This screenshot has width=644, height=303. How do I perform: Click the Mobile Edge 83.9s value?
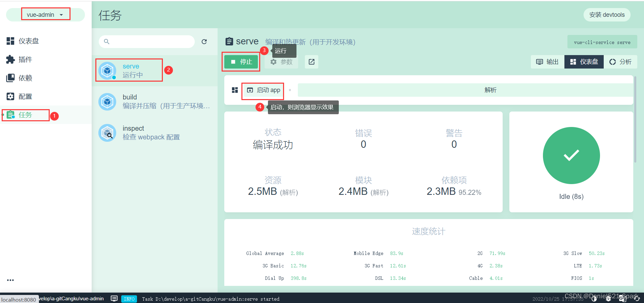pos(397,254)
